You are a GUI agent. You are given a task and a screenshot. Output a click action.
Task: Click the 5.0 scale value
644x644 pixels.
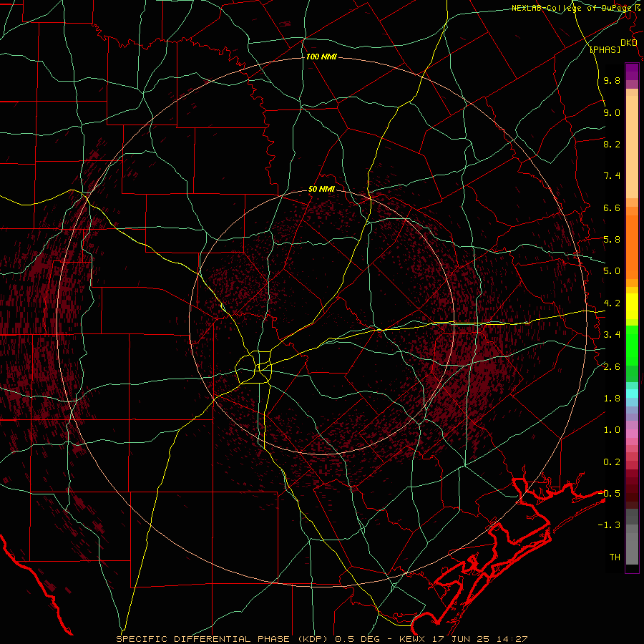612,271
